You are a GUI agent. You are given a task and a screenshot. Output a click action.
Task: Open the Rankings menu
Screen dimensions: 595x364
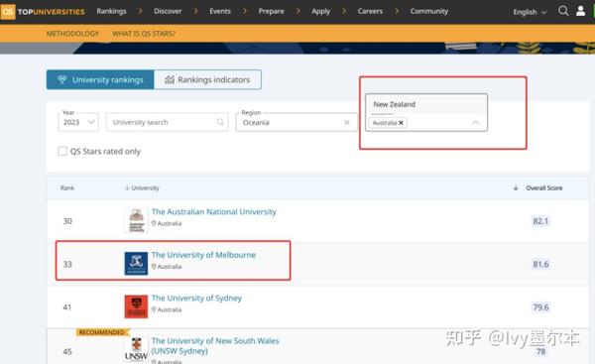[x=111, y=11]
